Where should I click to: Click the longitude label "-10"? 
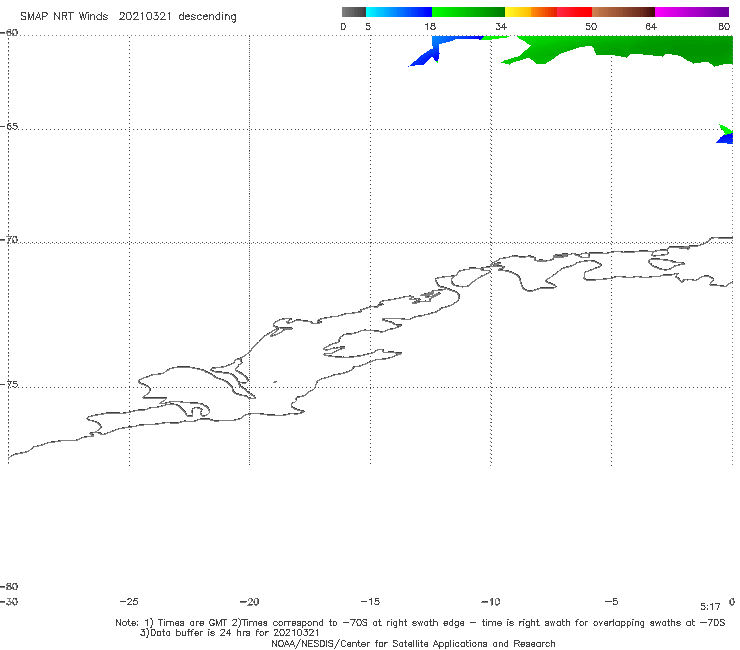(490, 602)
